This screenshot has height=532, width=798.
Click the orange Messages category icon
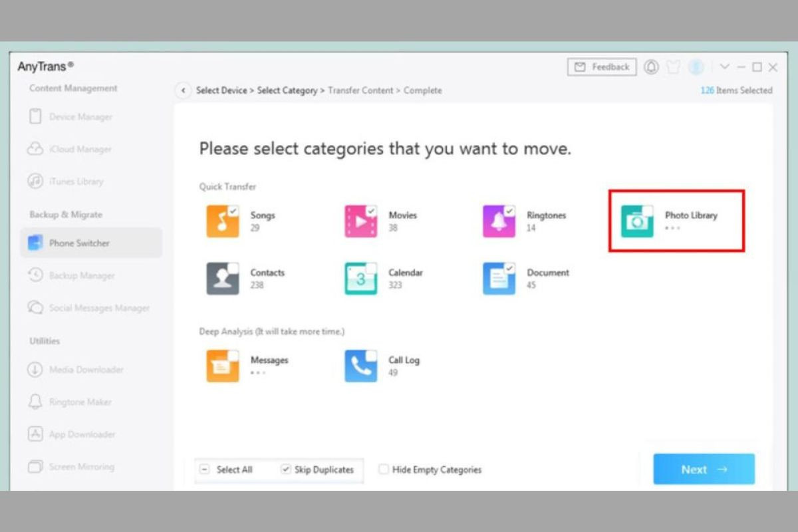[x=222, y=366]
